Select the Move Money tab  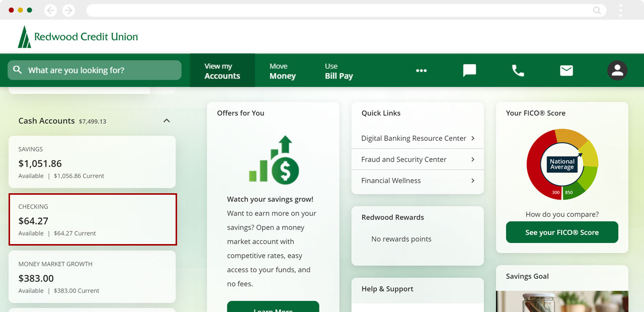tap(282, 70)
